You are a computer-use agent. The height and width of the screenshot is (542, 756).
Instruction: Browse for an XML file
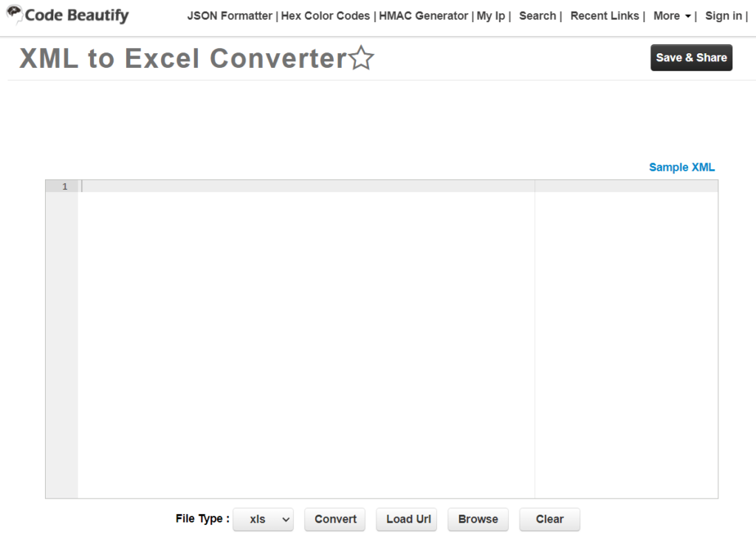tap(478, 519)
